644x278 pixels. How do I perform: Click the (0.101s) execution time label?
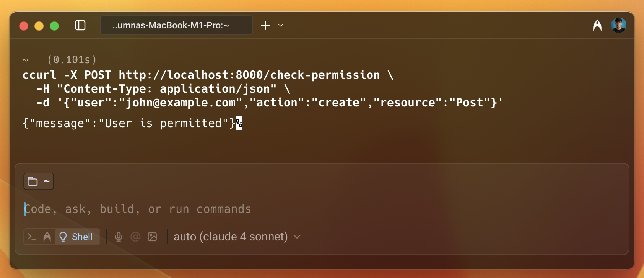click(x=72, y=60)
